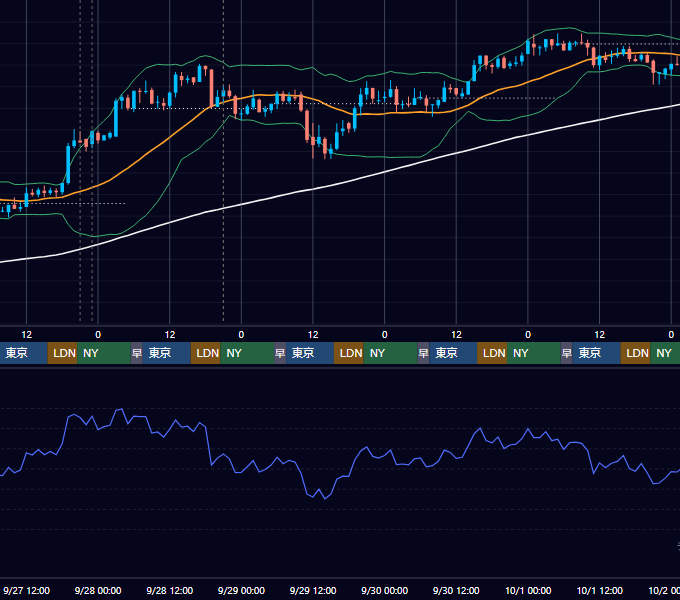Select the 東京 session block on 10/1
This screenshot has height=600, width=680.
[597, 353]
